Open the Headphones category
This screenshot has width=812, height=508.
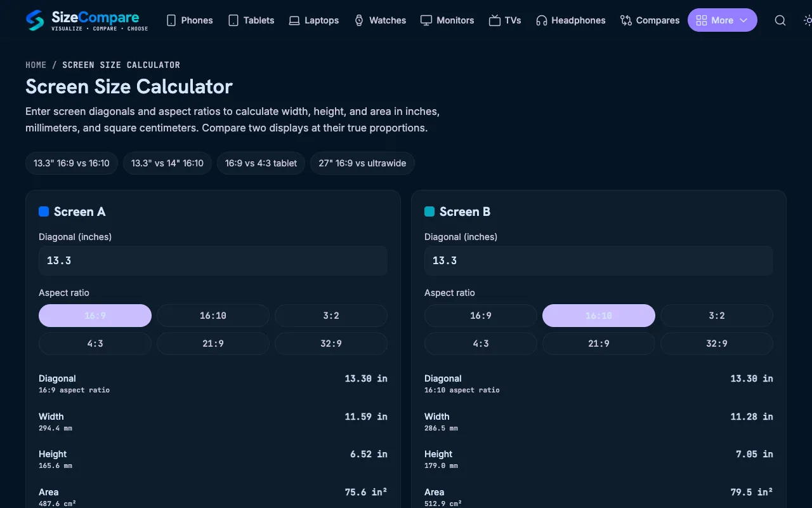[570, 20]
